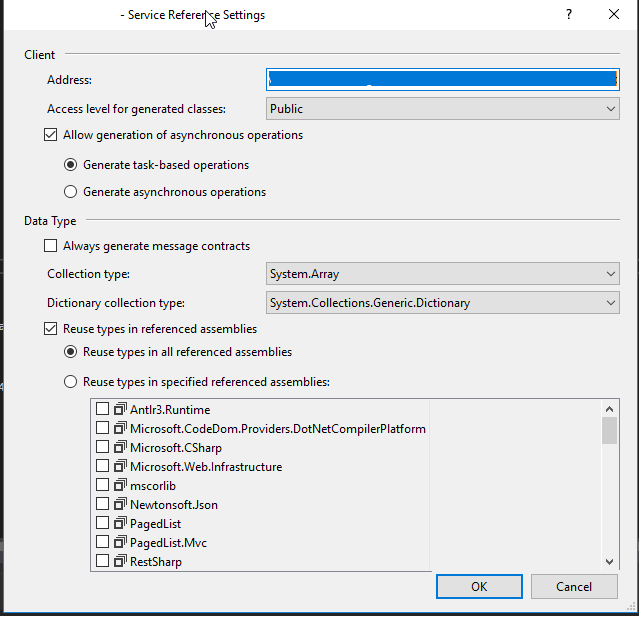The width and height of the screenshot is (642, 620).
Task: Click the Newtonsoft.Json assembly icon
Action: coord(120,504)
